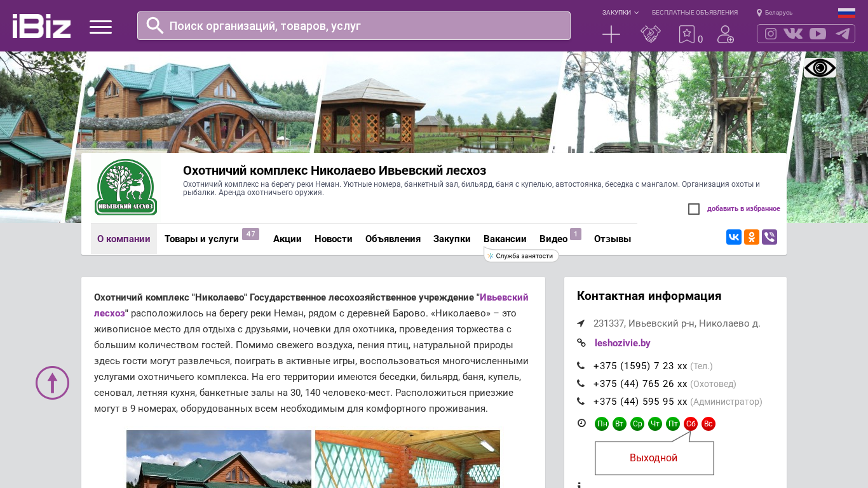
Task: Click the добавить в избранное link text
Action: pyautogui.click(x=743, y=209)
